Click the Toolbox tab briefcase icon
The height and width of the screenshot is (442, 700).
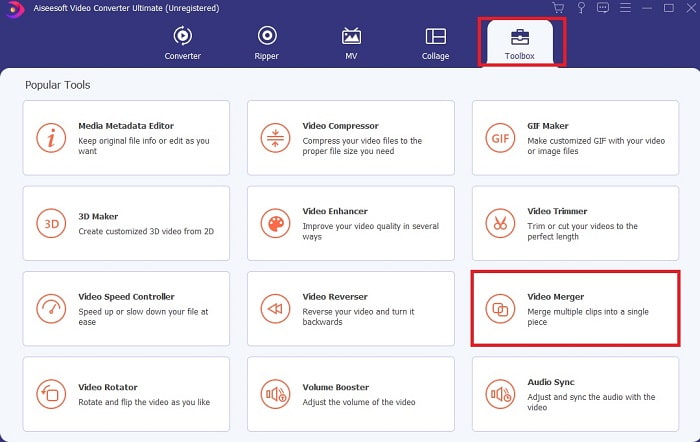coord(520,37)
